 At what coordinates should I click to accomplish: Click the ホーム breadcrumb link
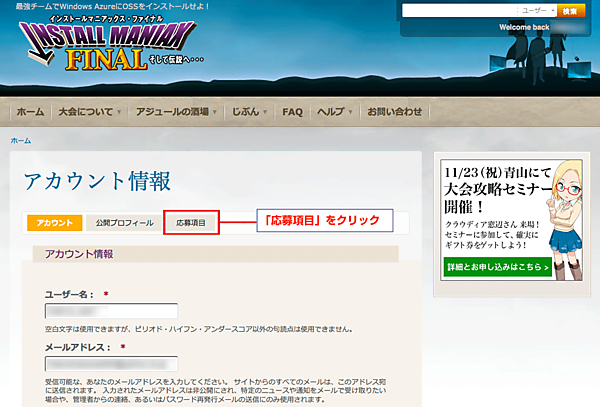click(21, 141)
